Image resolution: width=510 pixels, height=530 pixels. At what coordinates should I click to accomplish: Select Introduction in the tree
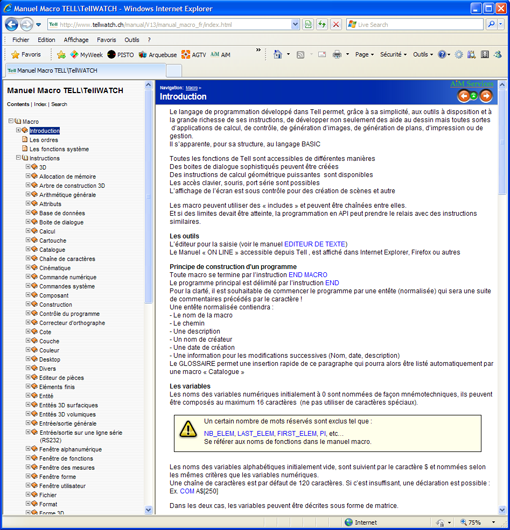[44, 130]
